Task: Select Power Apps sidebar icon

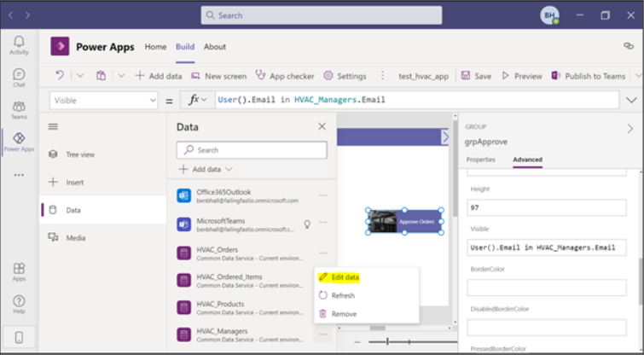Action: [19, 142]
